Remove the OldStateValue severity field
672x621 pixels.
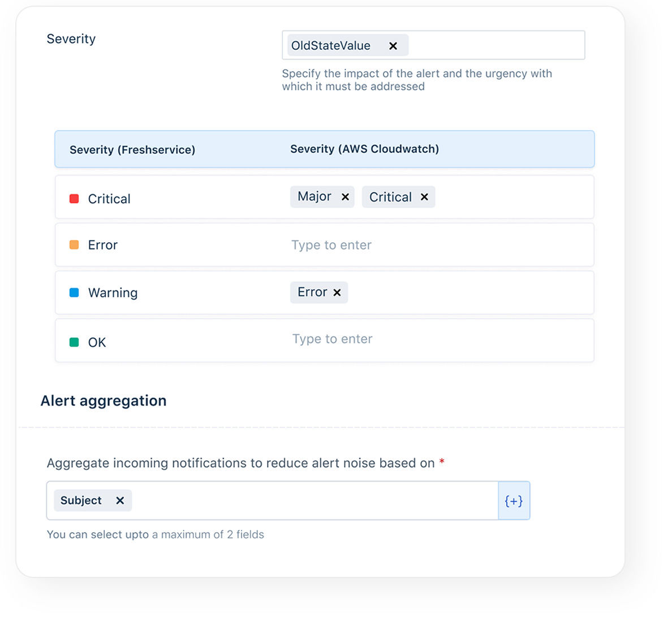tap(393, 45)
